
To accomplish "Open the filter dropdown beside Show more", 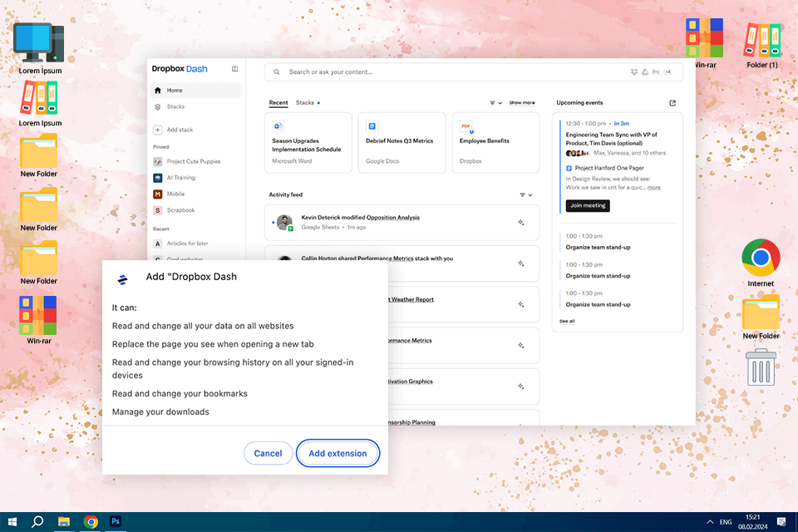I will click(495, 103).
